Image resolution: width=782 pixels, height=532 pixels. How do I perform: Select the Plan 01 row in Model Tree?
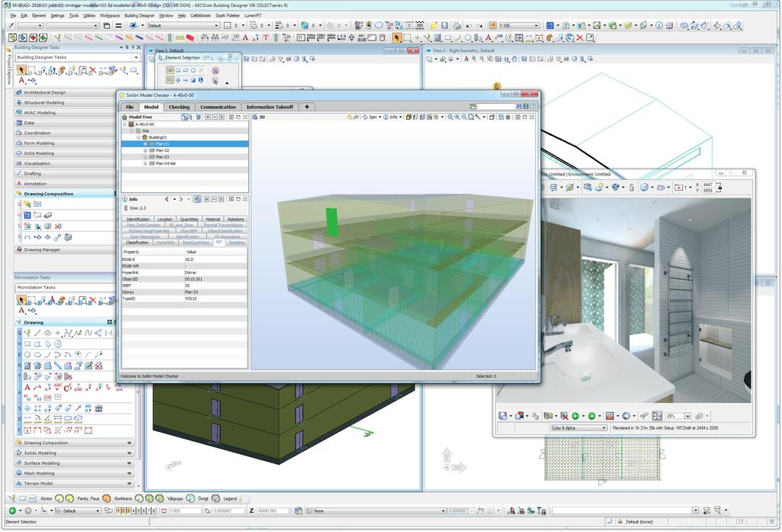(x=185, y=143)
